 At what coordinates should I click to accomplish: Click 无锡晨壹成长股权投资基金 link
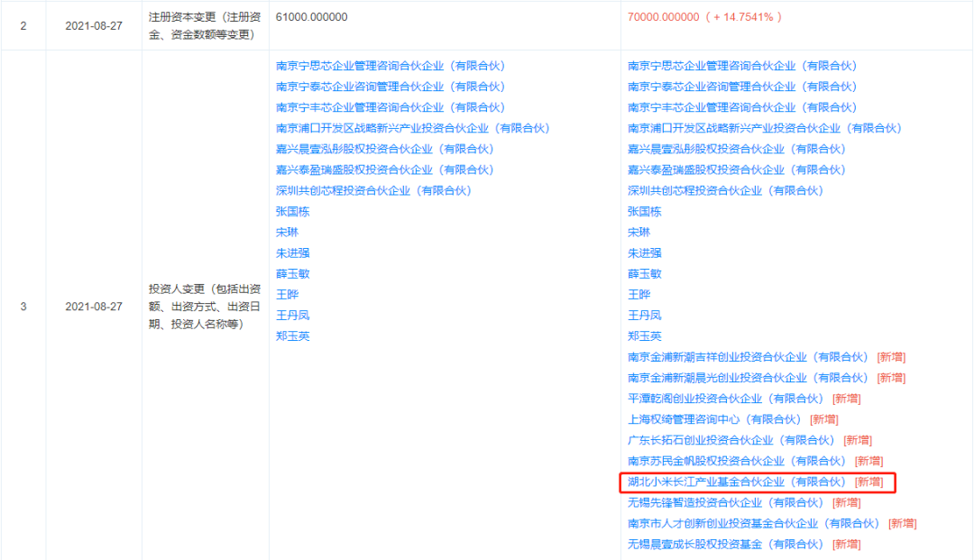click(725, 544)
